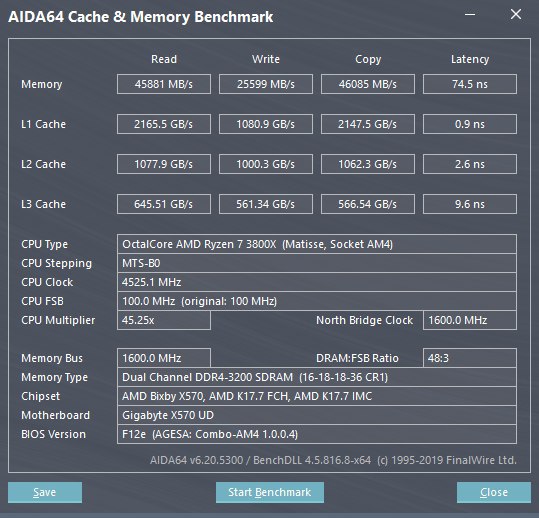Click the AIDA64 version footer text
This screenshot has width=539, height=518.
point(333,460)
